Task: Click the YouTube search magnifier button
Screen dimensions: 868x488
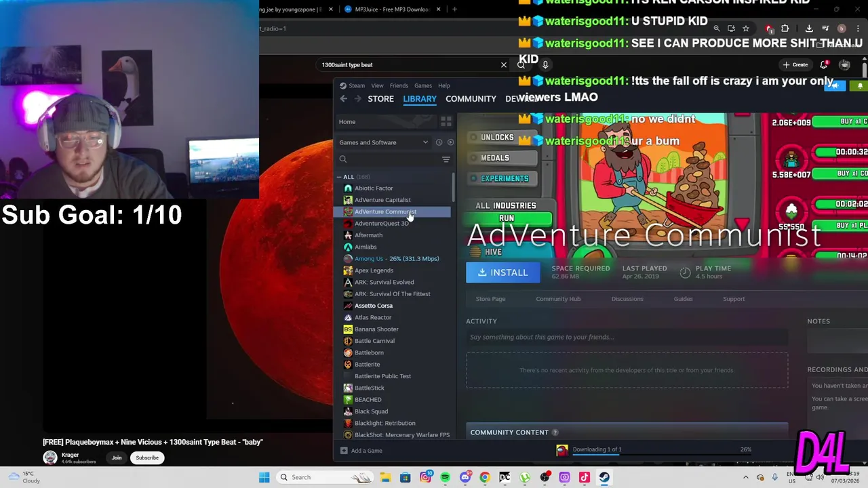Action: click(x=521, y=65)
